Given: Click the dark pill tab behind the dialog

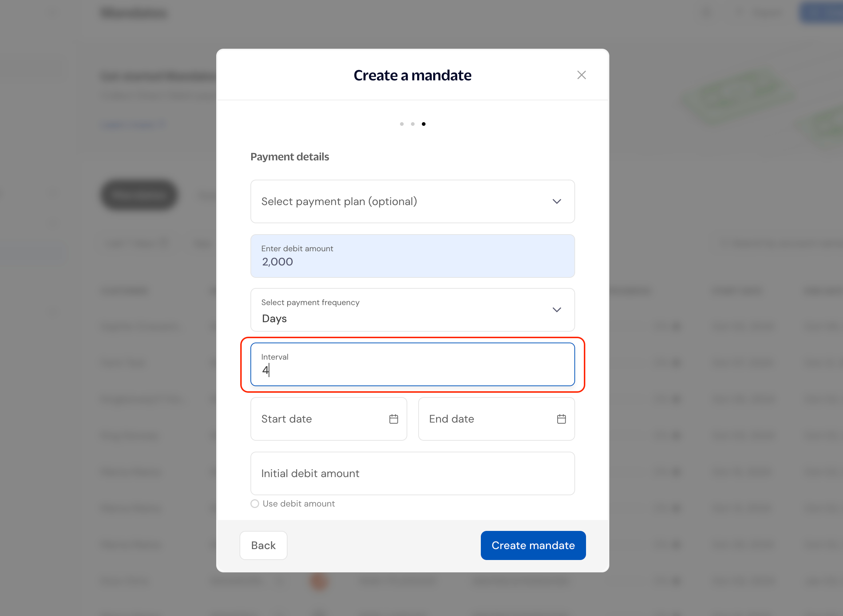Looking at the screenshot, I should tap(138, 195).
